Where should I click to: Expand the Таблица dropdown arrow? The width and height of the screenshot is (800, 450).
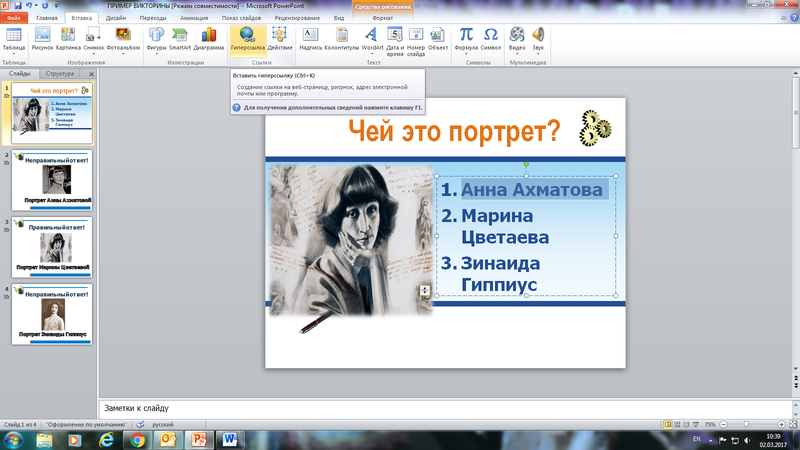point(13,53)
